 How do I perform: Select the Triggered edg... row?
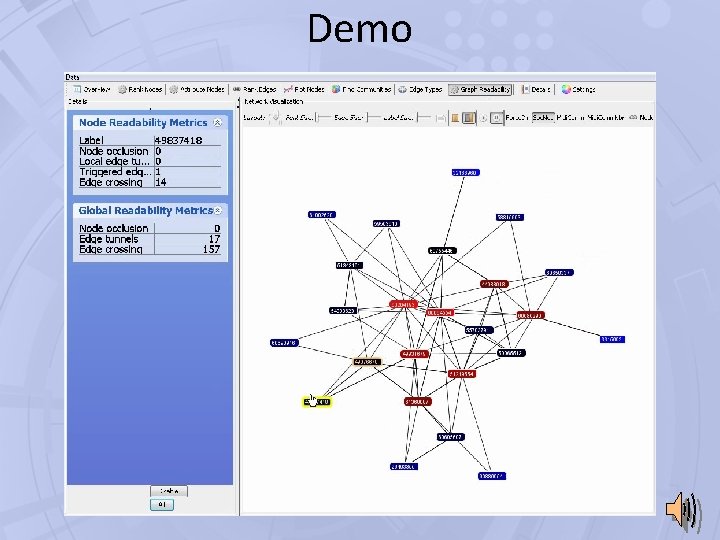point(150,172)
